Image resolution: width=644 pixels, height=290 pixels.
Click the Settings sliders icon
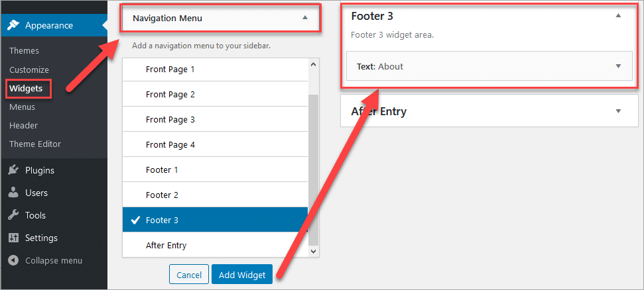pos(13,238)
